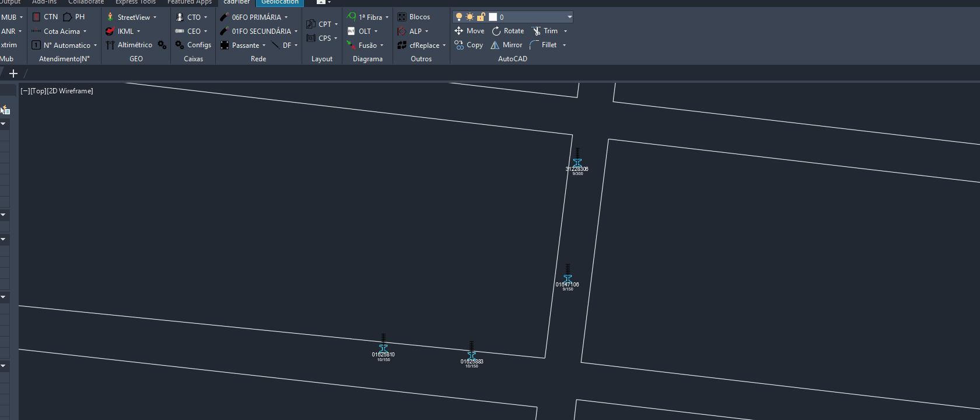Open the Geolocation ribbon tab

279,2
